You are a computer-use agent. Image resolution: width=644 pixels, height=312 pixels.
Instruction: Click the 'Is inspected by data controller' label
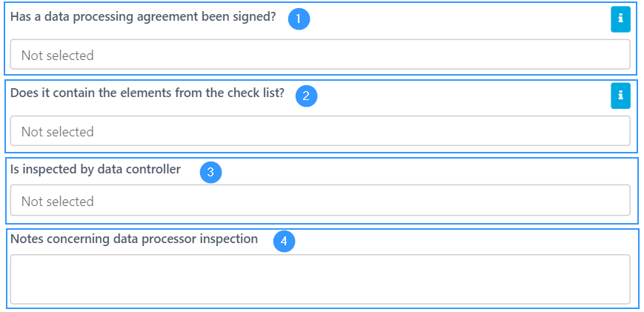click(96, 170)
